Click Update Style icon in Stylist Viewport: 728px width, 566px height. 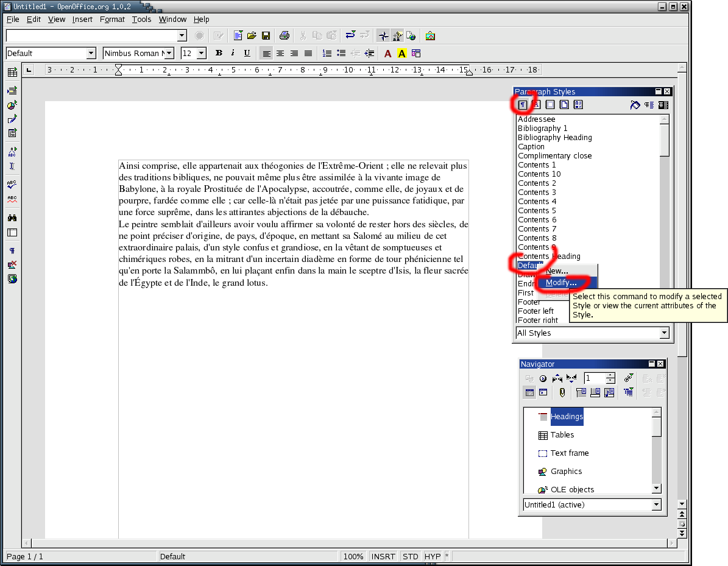(x=663, y=105)
